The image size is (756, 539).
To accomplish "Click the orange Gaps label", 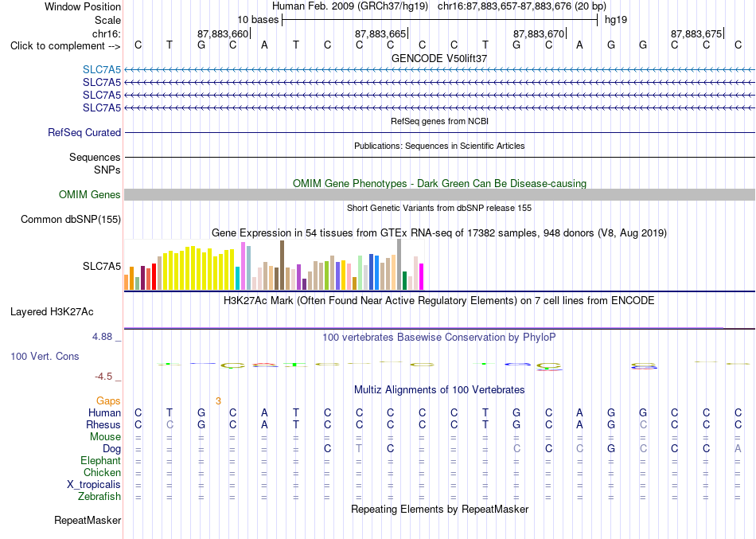I will point(108,400).
